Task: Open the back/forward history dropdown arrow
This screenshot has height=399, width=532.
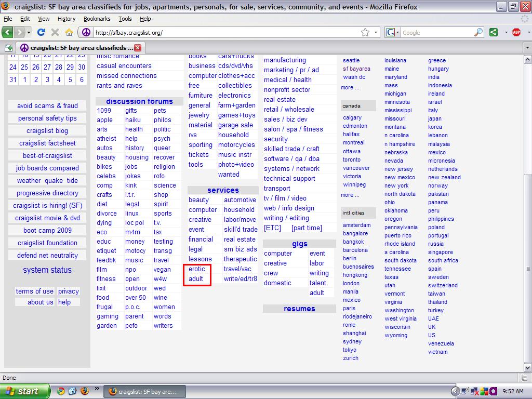Action: [x=29, y=32]
